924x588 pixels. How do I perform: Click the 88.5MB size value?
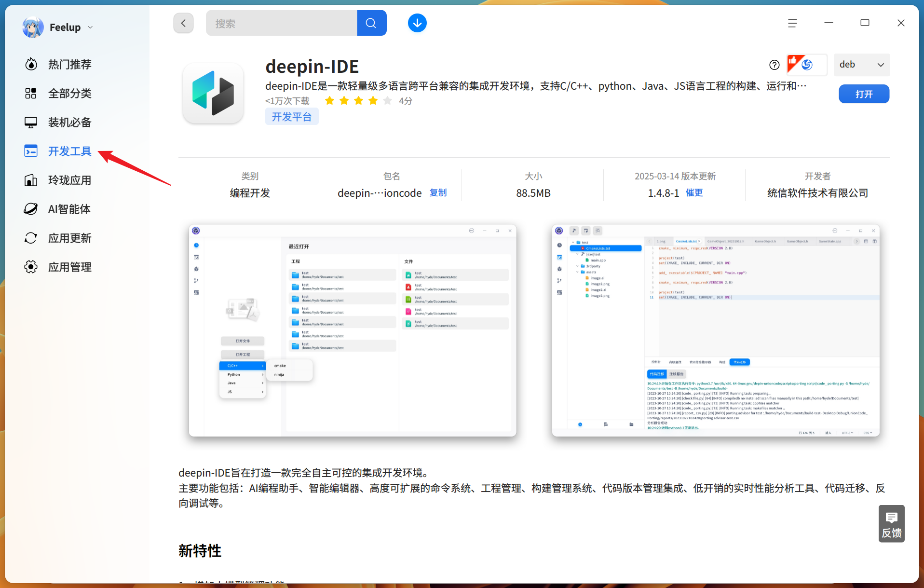click(x=533, y=193)
